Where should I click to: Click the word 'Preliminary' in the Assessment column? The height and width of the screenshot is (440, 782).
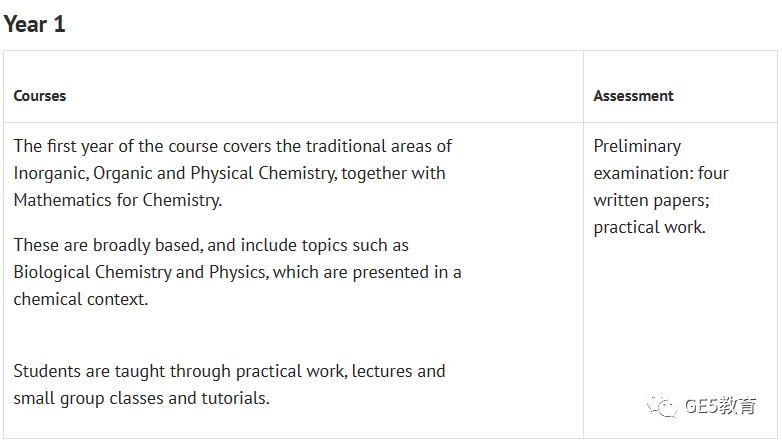637,146
